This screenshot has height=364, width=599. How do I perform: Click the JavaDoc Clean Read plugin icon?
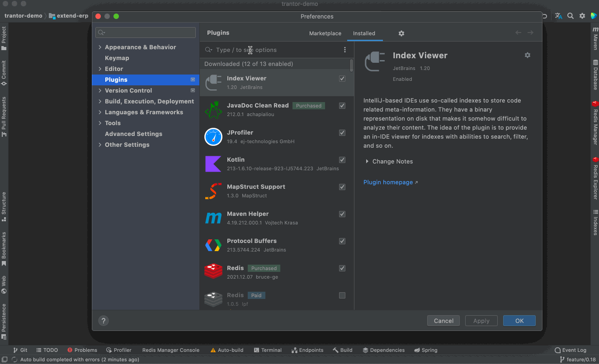213,110
